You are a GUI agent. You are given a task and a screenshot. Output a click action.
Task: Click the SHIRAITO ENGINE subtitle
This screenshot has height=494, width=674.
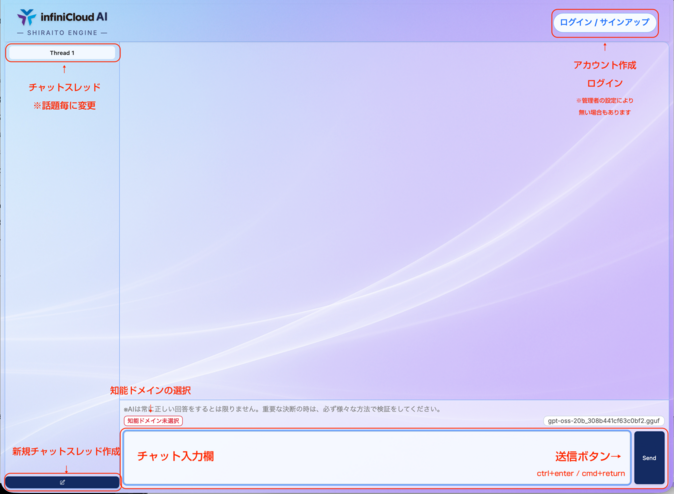(x=62, y=33)
